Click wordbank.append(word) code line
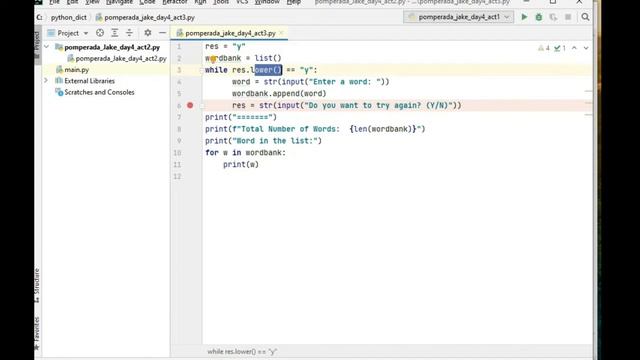This screenshot has width=640, height=360. (x=279, y=94)
